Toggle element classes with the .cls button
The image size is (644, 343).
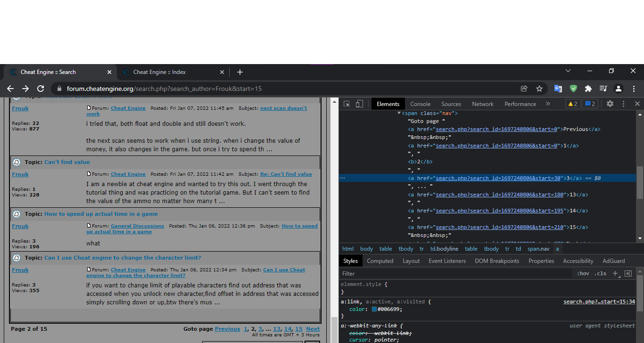coord(600,273)
